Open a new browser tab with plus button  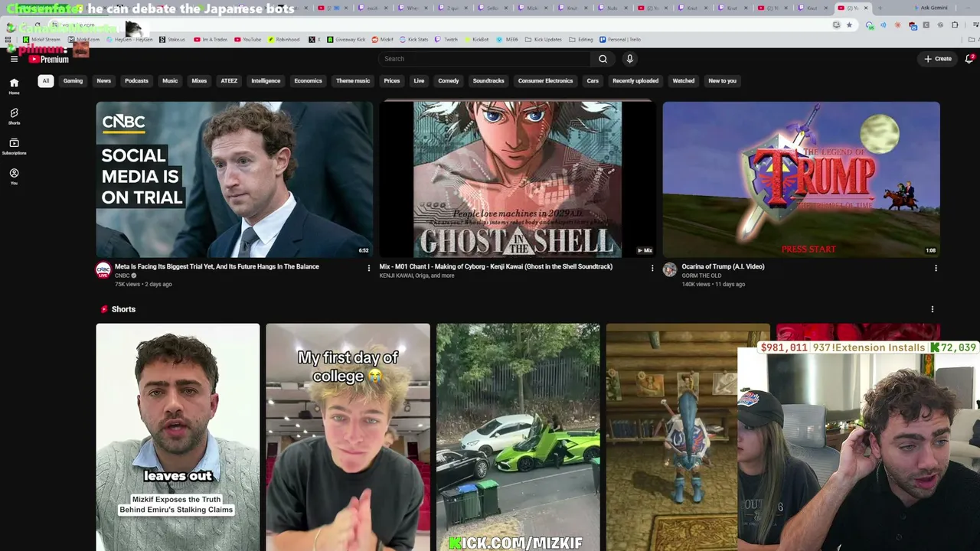(x=879, y=8)
